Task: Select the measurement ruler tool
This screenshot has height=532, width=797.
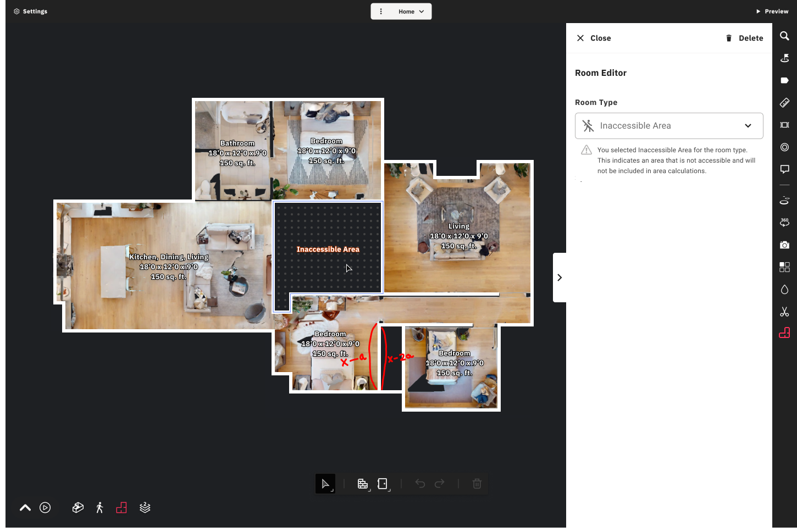Action: pos(784,103)
